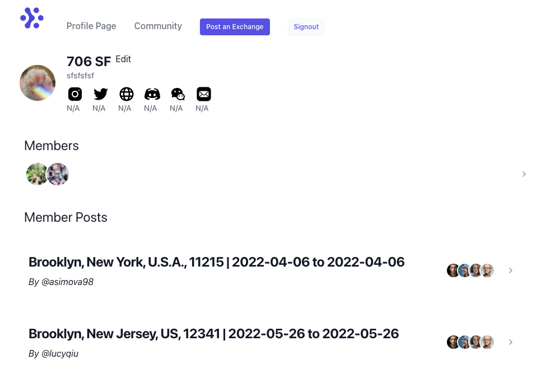This screenshot has width=541, height=392.
Task: Expand the Brooklyn, New York post chevron
Action: point(511,270)
